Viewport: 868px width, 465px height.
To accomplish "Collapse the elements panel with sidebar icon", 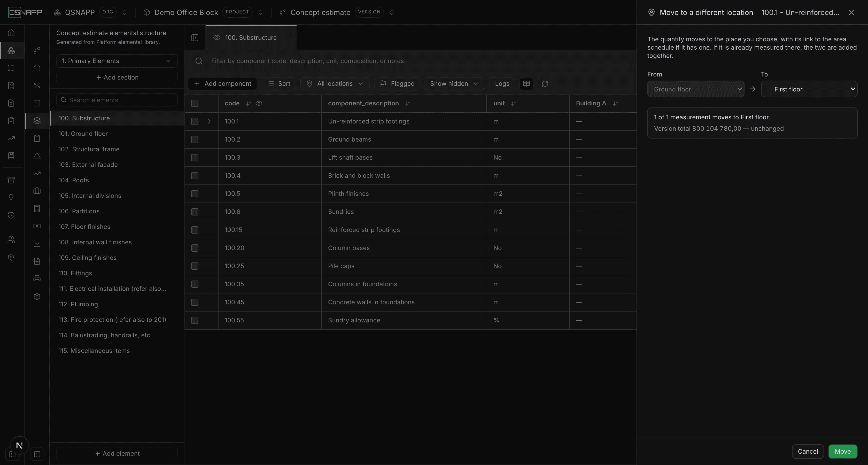I will point(195,37).
